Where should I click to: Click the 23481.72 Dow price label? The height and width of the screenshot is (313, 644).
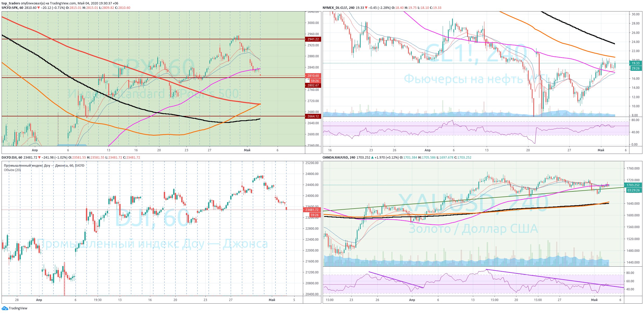pyautogui.click(x=312, y=210)
